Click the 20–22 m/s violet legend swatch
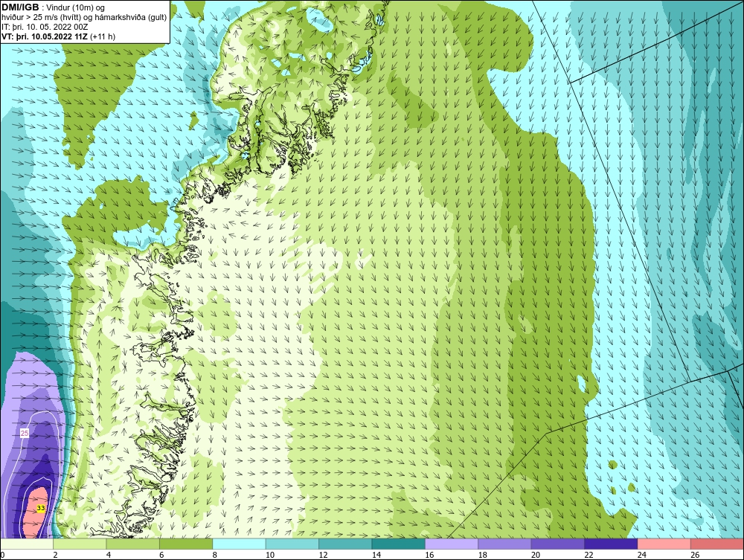The height and width of the screenshot is (560, 744). 558,544
